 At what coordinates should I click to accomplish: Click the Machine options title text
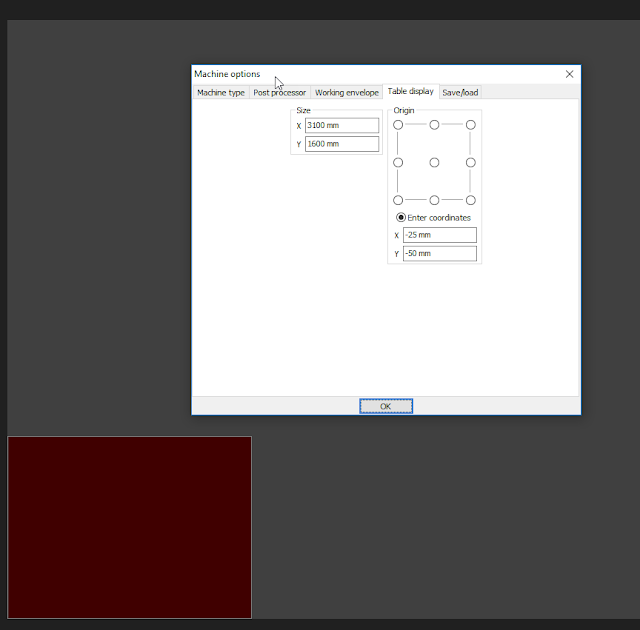(x=227, y=74)
